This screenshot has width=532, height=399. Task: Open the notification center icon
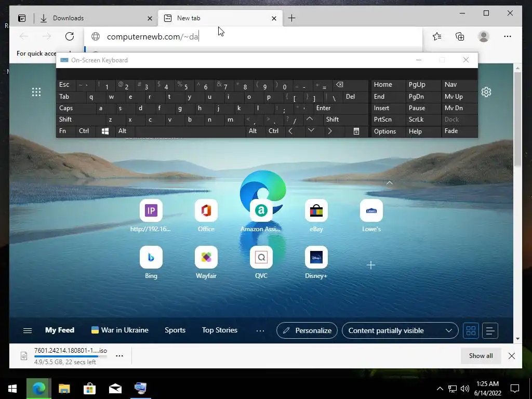515,389
